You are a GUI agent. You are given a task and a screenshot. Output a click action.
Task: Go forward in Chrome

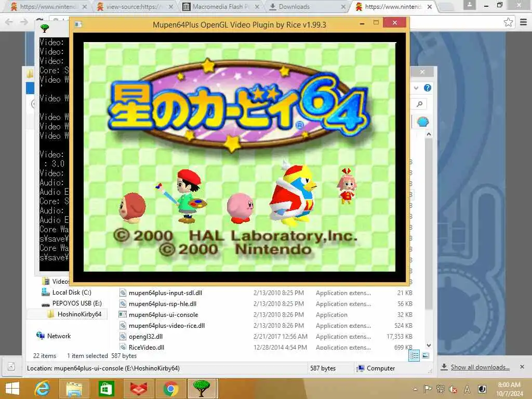[x=24, y=22]
